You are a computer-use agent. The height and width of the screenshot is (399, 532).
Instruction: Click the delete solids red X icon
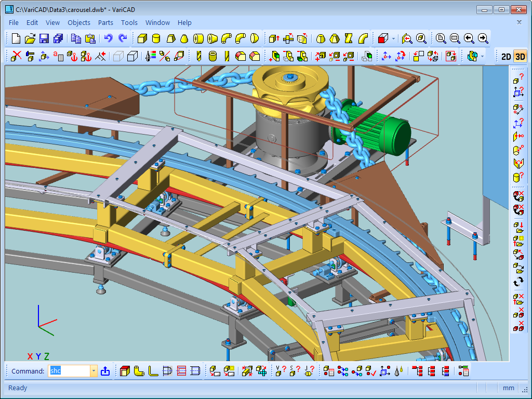coord(16,56)
